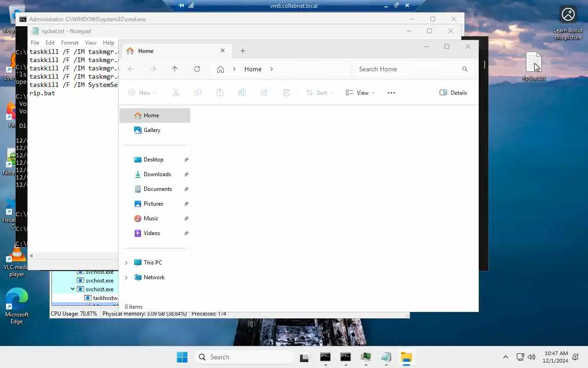588x368 pixels.
Task: Open Pictures quick access folder
Action: pyautogui.click(x=155, y=204)
